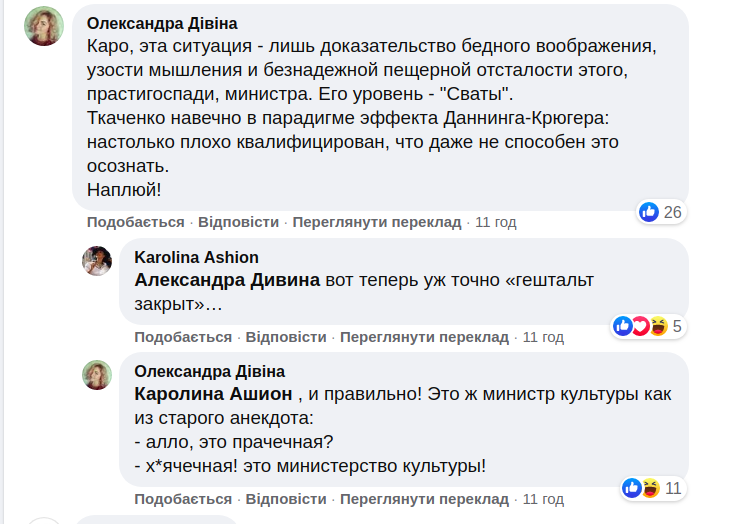Click the like icon on the anecdote reply

tap(632, 488)
